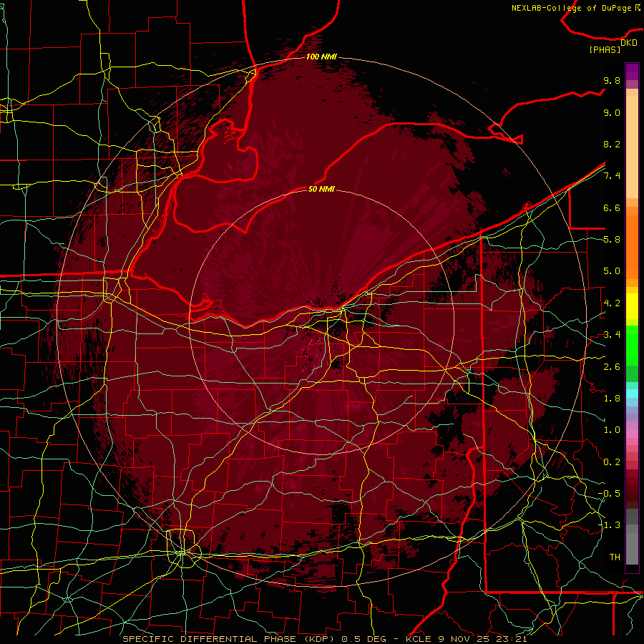This screenshot has width=644, height=644.
Task: Click the 7.4 value on the color scale
Action: pos(612,176)
